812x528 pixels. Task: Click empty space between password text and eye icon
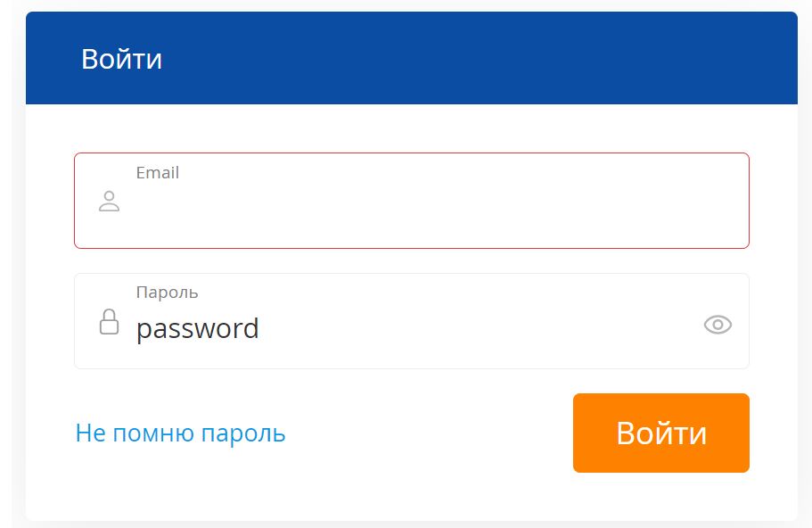(x=481, y=326)
